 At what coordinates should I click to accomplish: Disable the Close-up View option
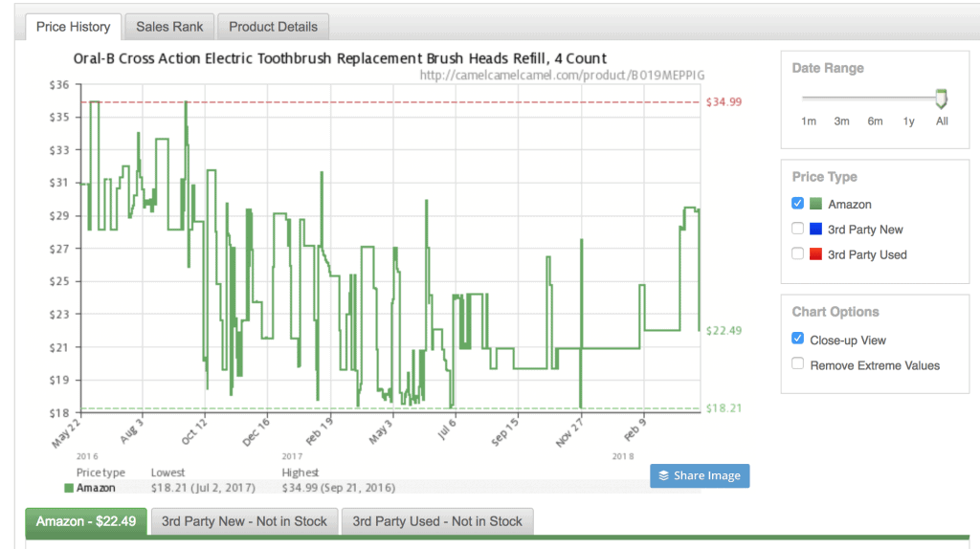pyautogui.click(x=798, y=340)
